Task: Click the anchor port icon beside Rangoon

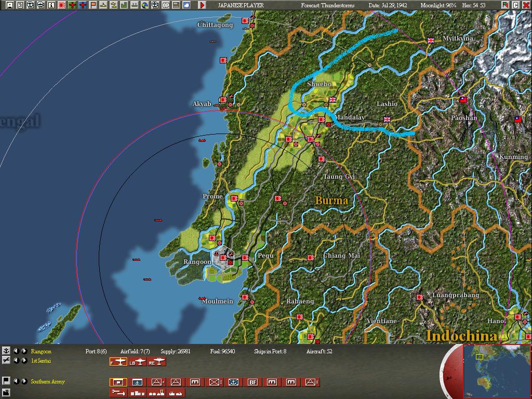Action: (6, 351)
